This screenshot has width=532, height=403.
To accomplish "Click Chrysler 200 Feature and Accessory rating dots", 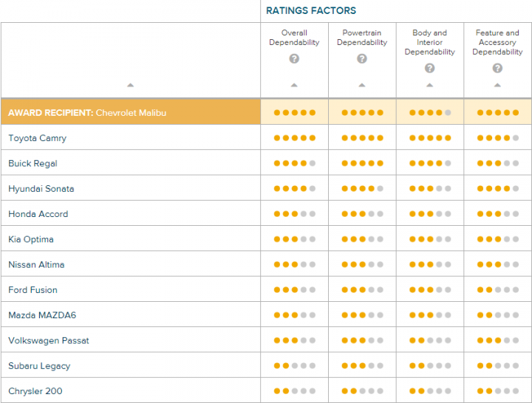I will 498,391.
